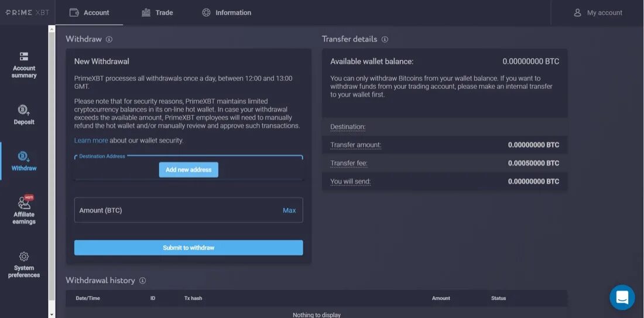Viewport: 644px width, 318px height.
Task: Click the 0.00050000 BTC fee value
Action: [x=533, y=163]
